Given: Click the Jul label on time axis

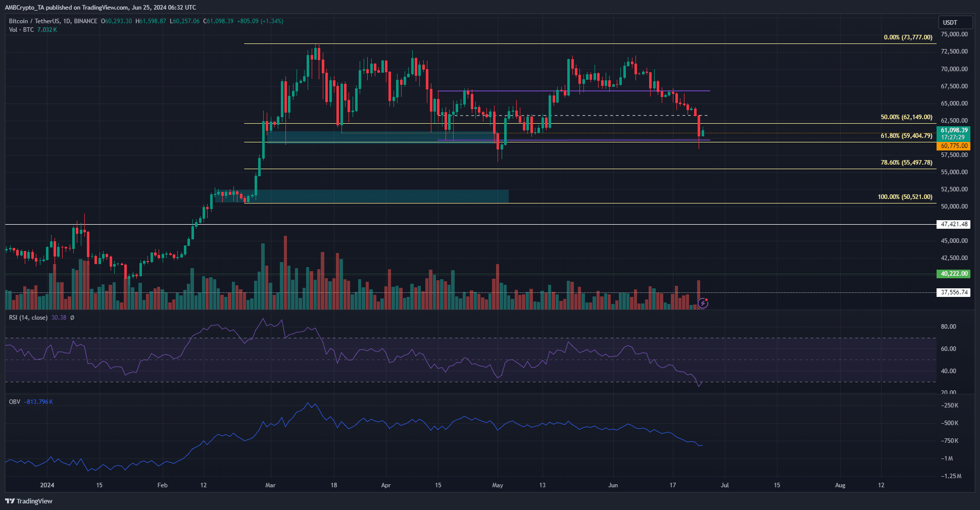Looking at the screenshot, I should click(725, 485).
